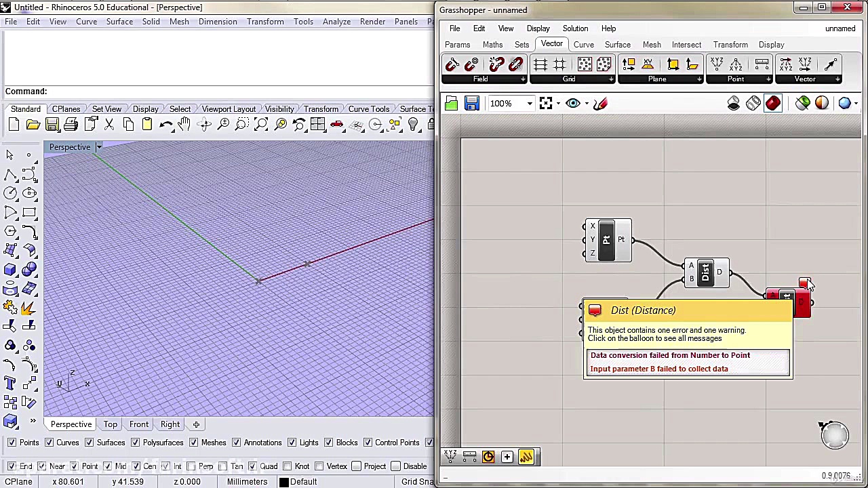
Task: Toggle the Disable osnap checkbox
Action: pos(395,466)
